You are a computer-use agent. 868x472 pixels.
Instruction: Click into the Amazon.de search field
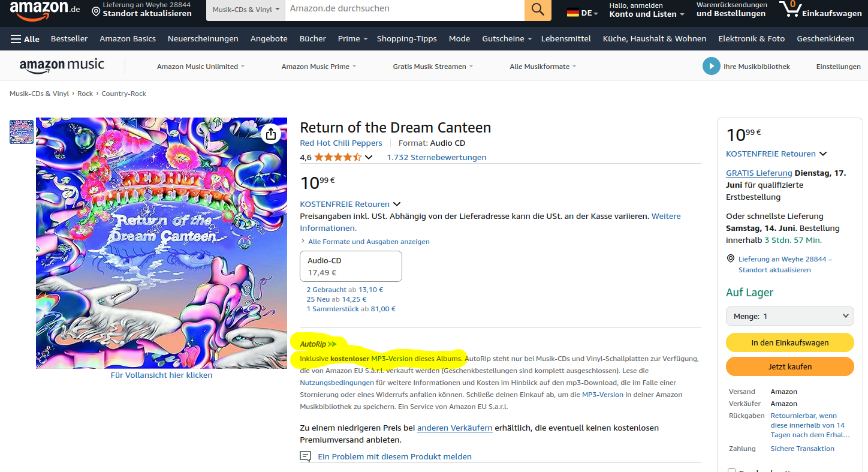pos(405,9)
